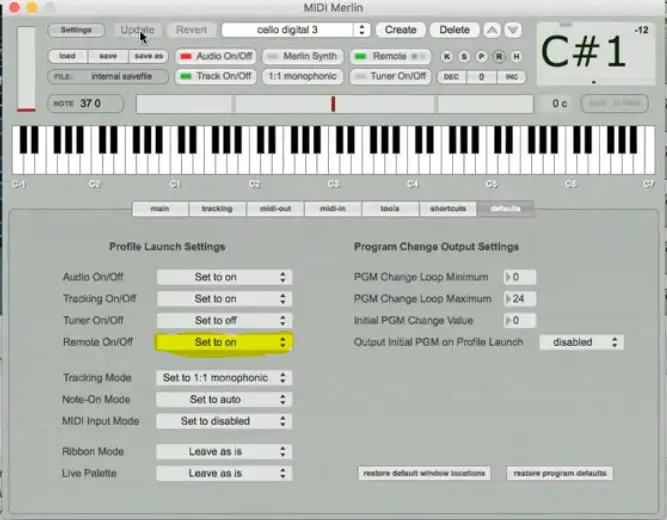Image resolution: width=667 pixels, height=520 pixels.
Task: Click the Delete profile button
Action: coord(454,30)
